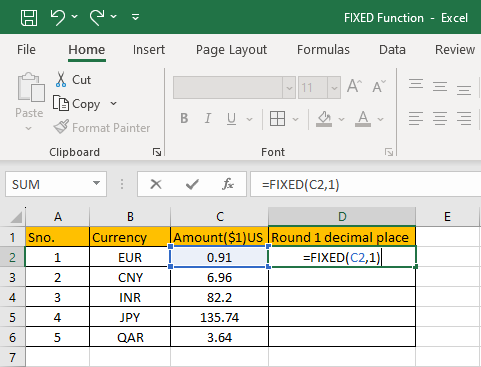This screenshot has height=367, width=481.
Task: Center text horizontally
Action: 440,118
